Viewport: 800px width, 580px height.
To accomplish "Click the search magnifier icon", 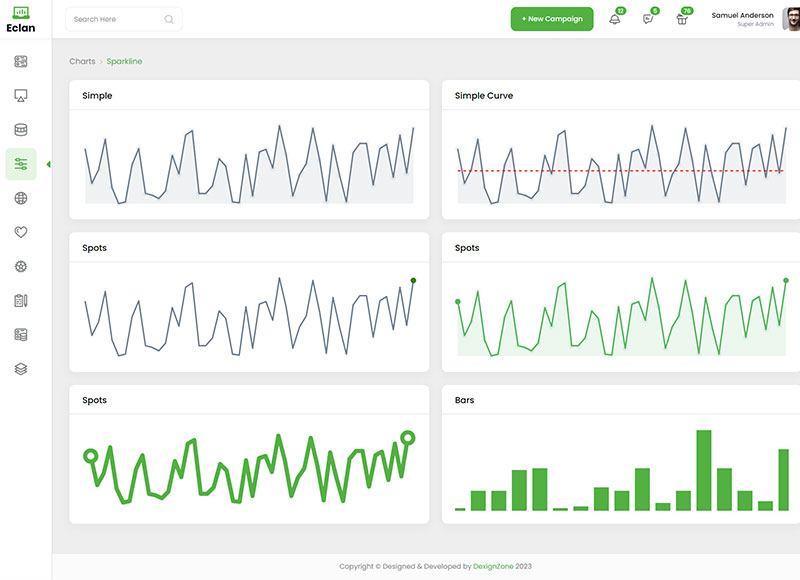I will tap(168, 19).
